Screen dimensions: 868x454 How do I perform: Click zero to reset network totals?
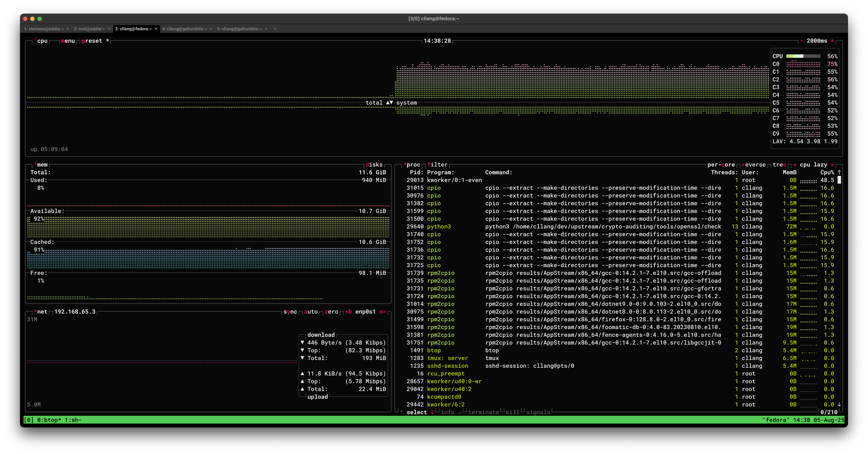331,312
